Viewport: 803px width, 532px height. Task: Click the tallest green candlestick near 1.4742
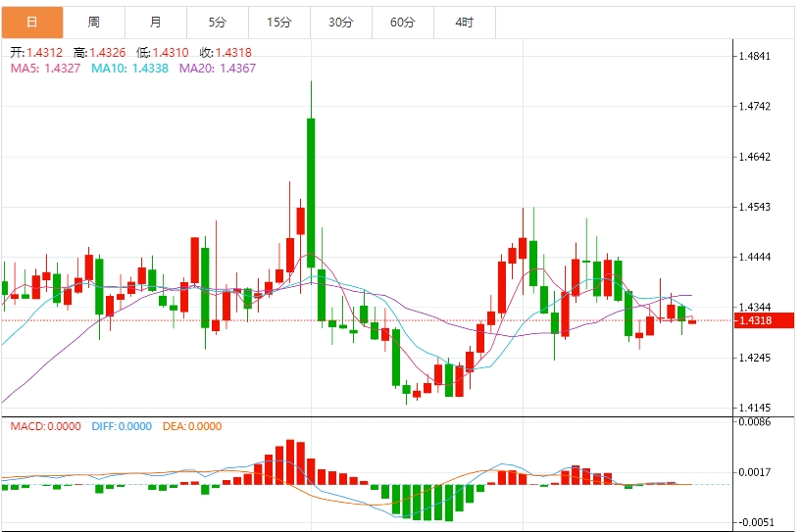[311, 193]
